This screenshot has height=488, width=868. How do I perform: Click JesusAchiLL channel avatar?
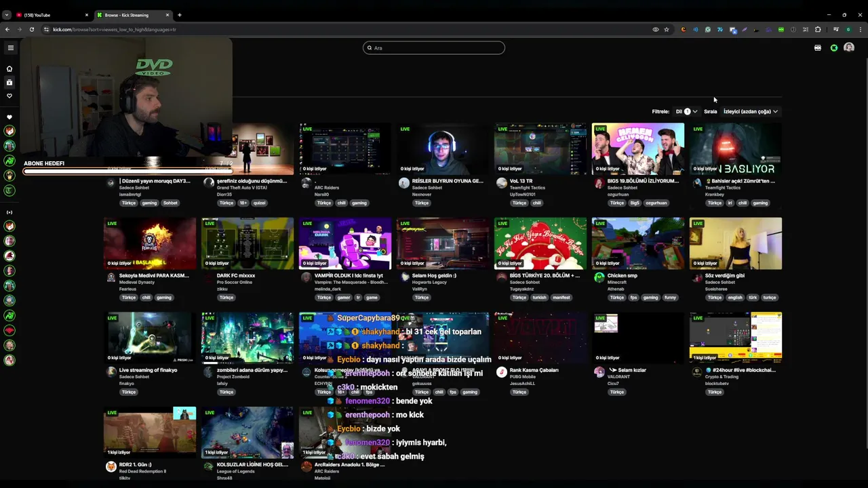501,372
